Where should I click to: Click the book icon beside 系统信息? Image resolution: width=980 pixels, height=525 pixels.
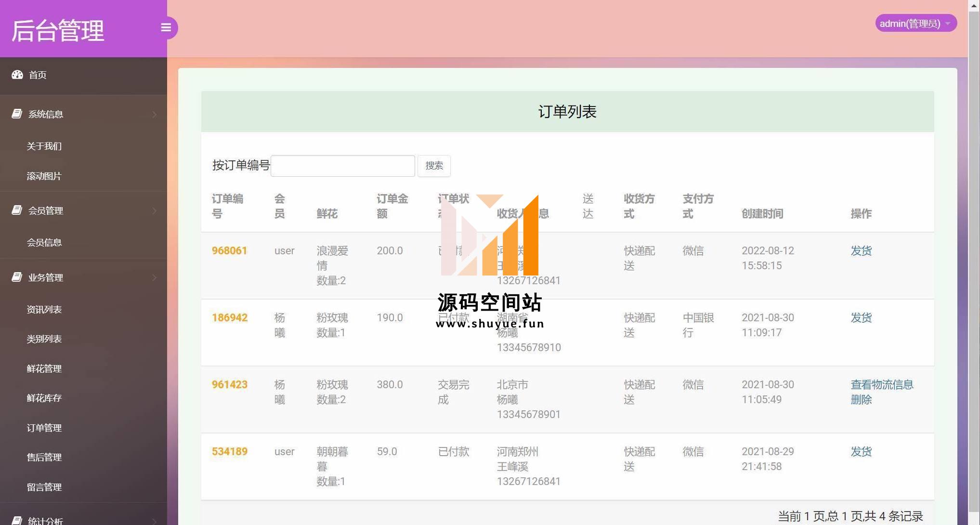tap(17, 114)
